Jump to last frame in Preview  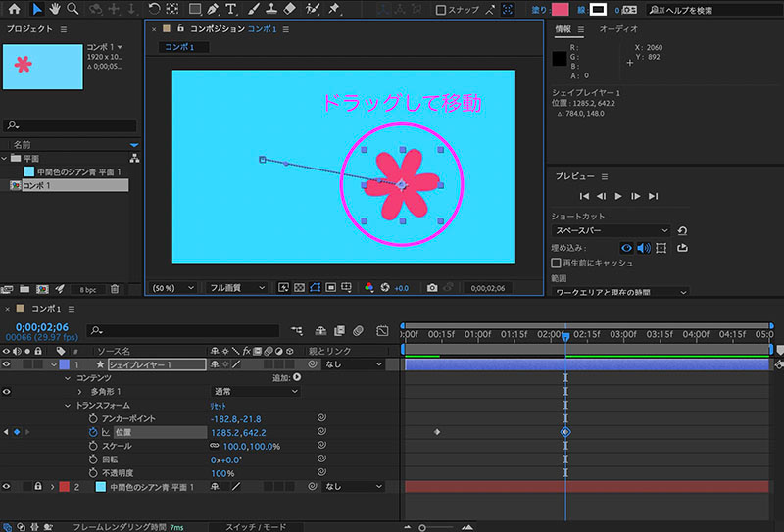(653, 196)
